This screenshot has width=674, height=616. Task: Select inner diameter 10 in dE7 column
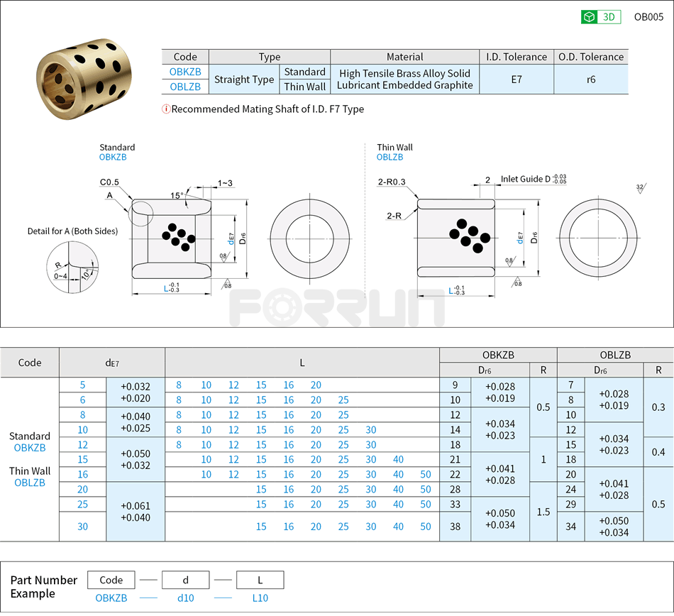click(82, 430)
